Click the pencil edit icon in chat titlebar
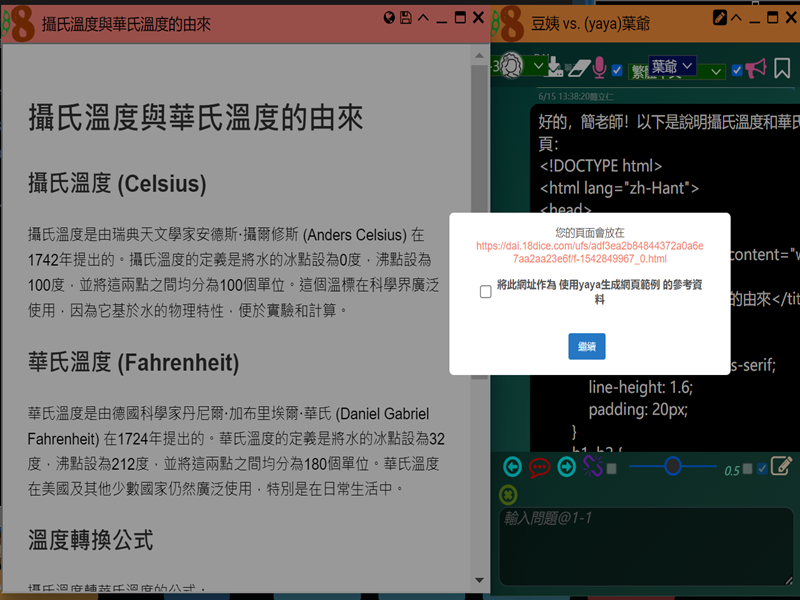This screenshot has width=800, height=600. (x=719, y=18)
